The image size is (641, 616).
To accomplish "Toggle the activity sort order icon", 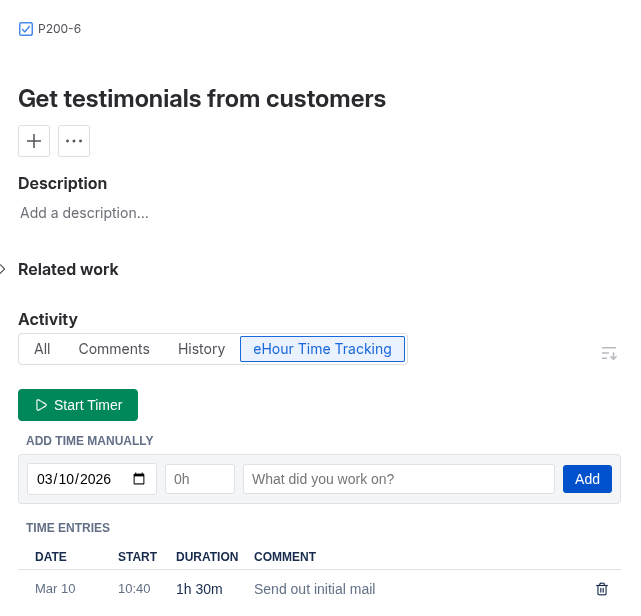I will coord(609,353).
